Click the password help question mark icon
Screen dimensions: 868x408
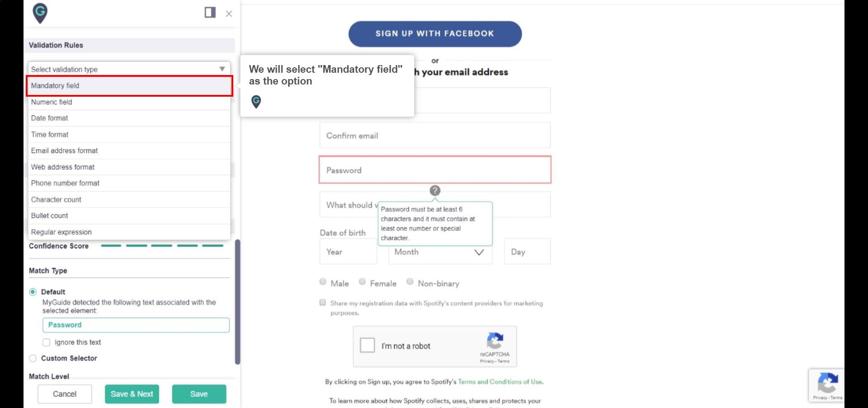(435, 191)
